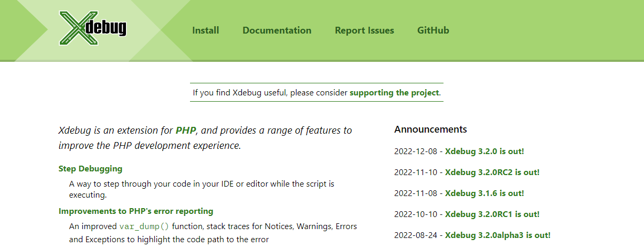Click the italic Xdebug intro sentence

point(205,138)
